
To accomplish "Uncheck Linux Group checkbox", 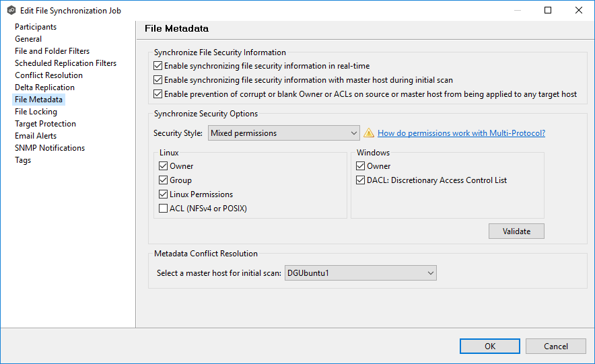I will point(164,180).
